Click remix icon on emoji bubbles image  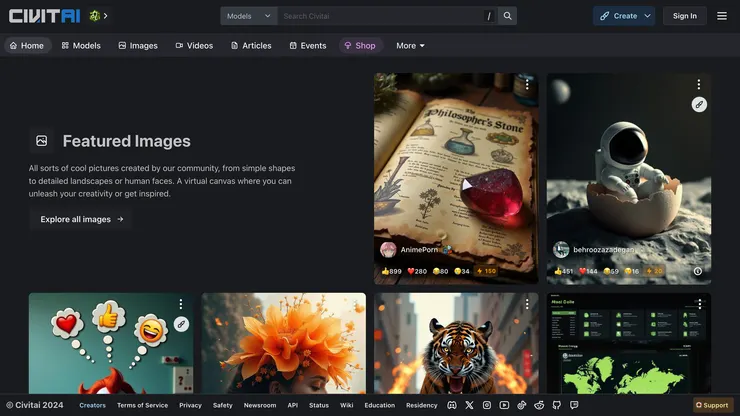tap(181, 324)
